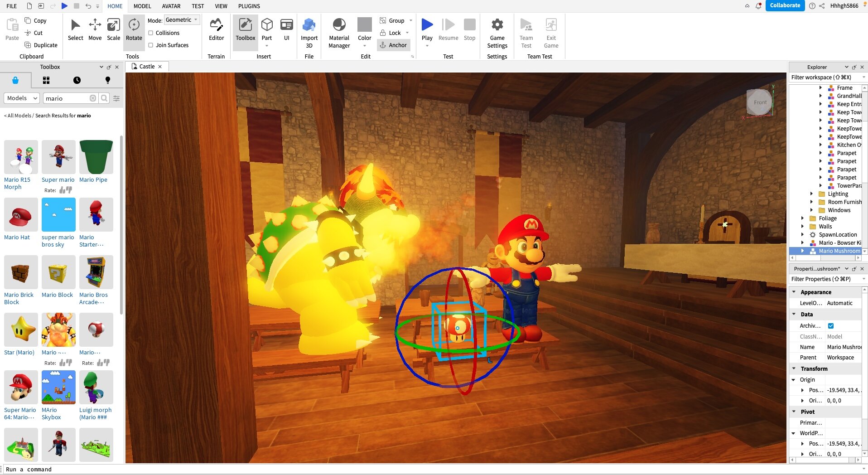Viewport: 868px width, 475px height.
Task: Click the Toolbox search magnifier button
Action: click(104, 98)
